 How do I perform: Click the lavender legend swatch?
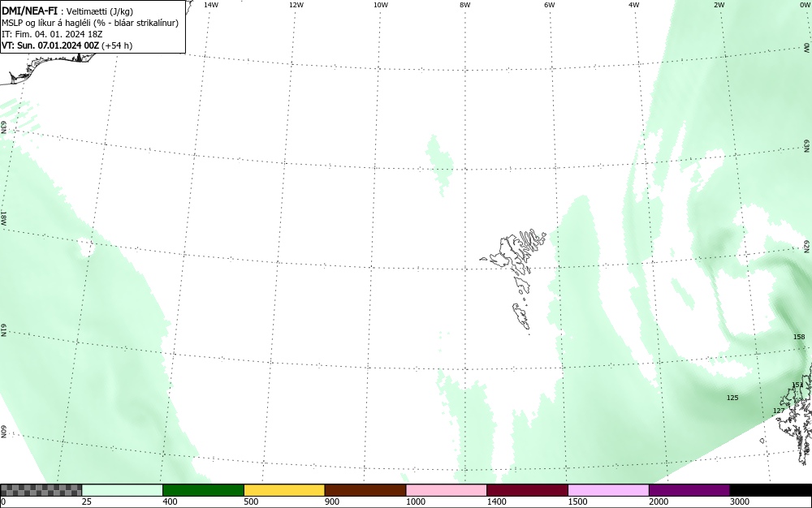(x=608, y=490)
